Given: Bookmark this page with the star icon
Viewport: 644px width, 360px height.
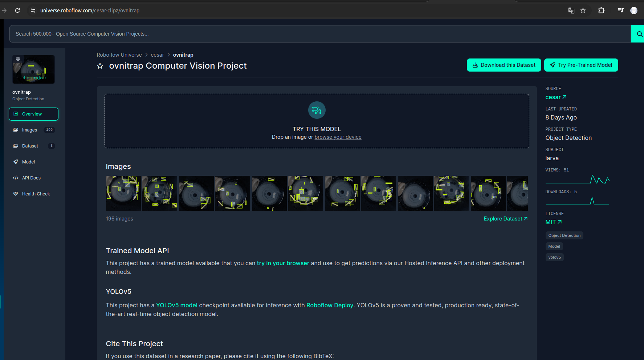Looking at the screenshot, I should [583, 11].
